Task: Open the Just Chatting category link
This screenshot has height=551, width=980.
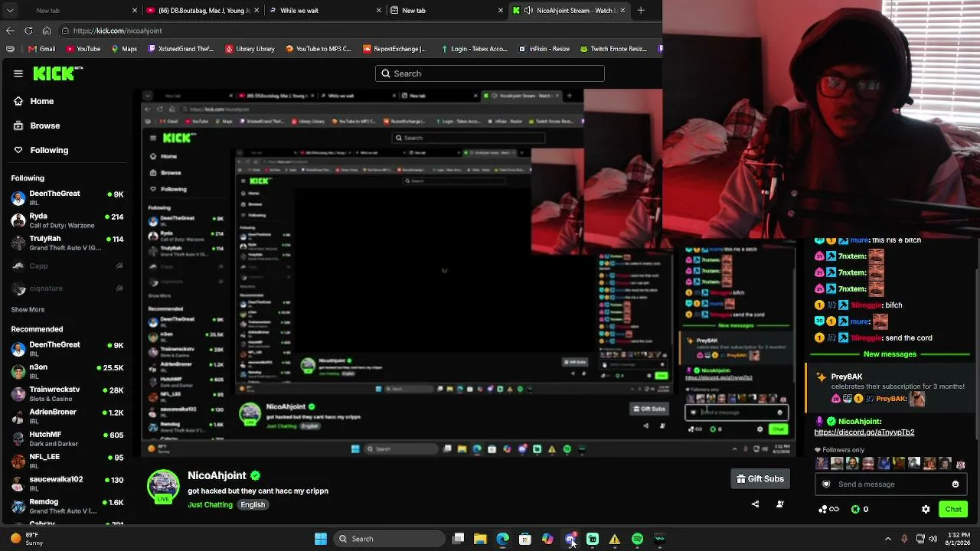Action: (210, 505)
